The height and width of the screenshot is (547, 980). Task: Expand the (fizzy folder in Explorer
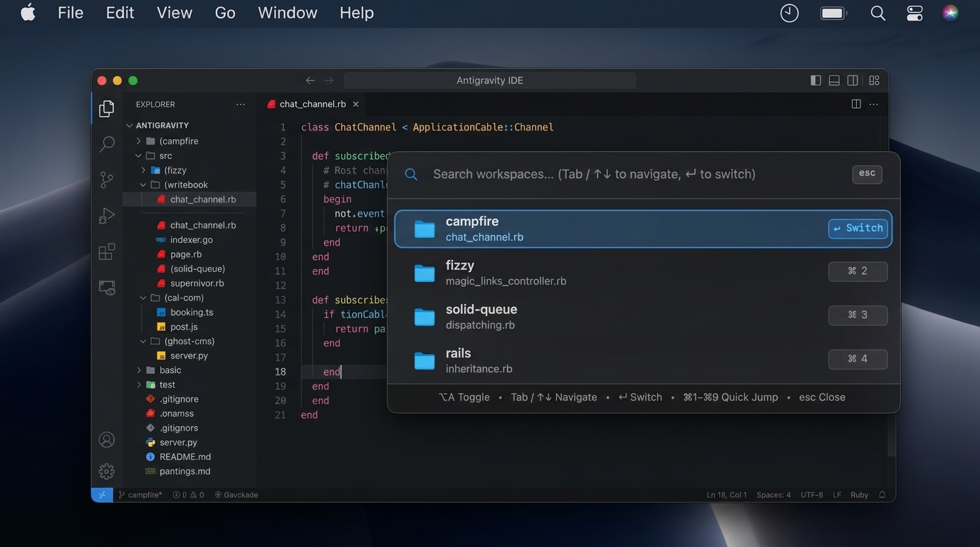143,170
